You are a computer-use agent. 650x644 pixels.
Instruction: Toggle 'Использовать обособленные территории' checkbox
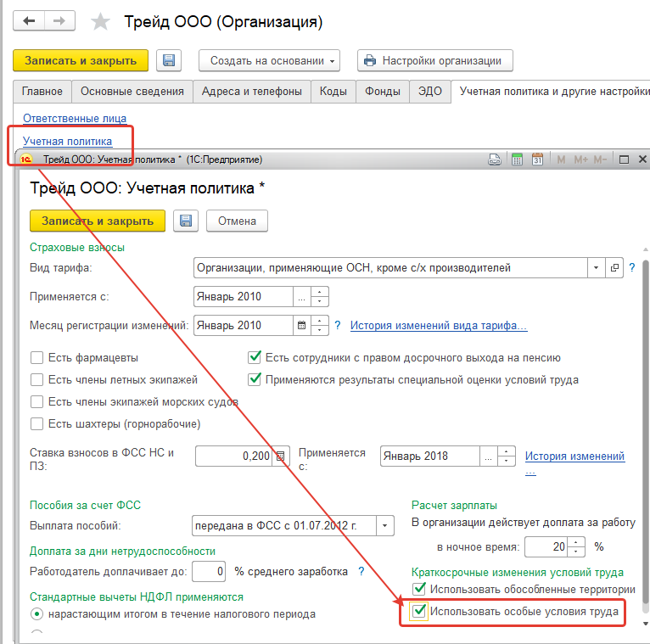tap(419, 589)
